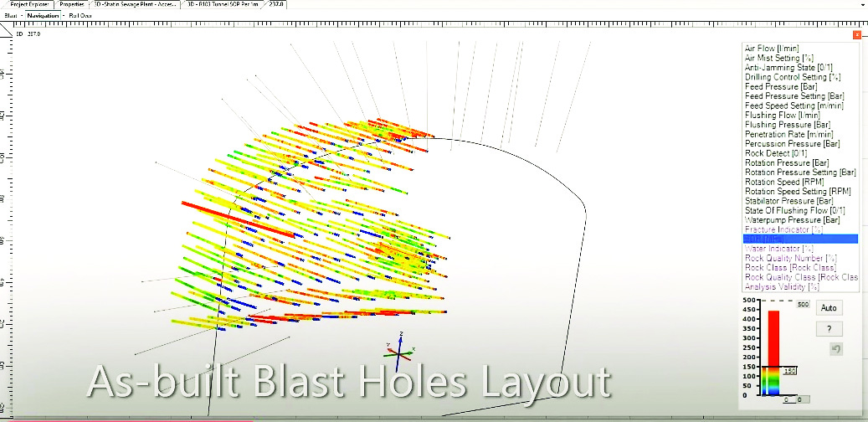
Task: Click the XYZ axis gizmo in viewport
Action: (x=401, y=345)
